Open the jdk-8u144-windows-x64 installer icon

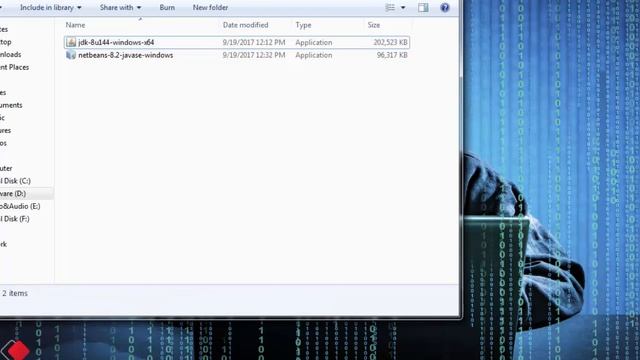[x=71, y=42]
